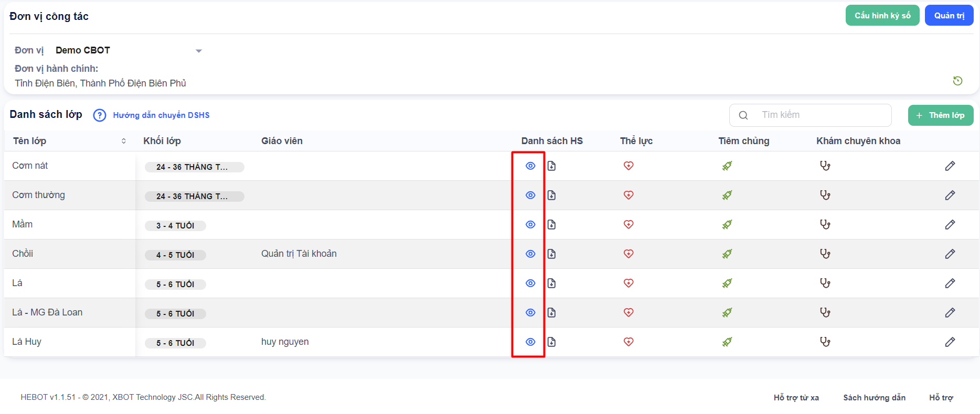Edit the Cơm nát class row
Screen dimensions: 980x414
pyautogui.click(x=950, y=166)
